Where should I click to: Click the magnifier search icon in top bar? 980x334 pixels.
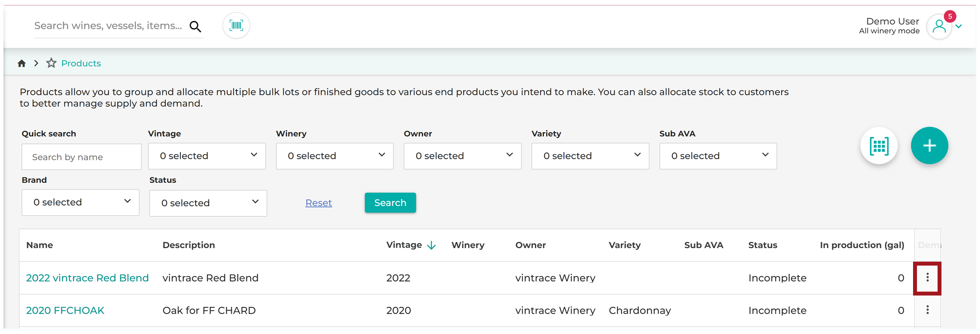point(195,27)
